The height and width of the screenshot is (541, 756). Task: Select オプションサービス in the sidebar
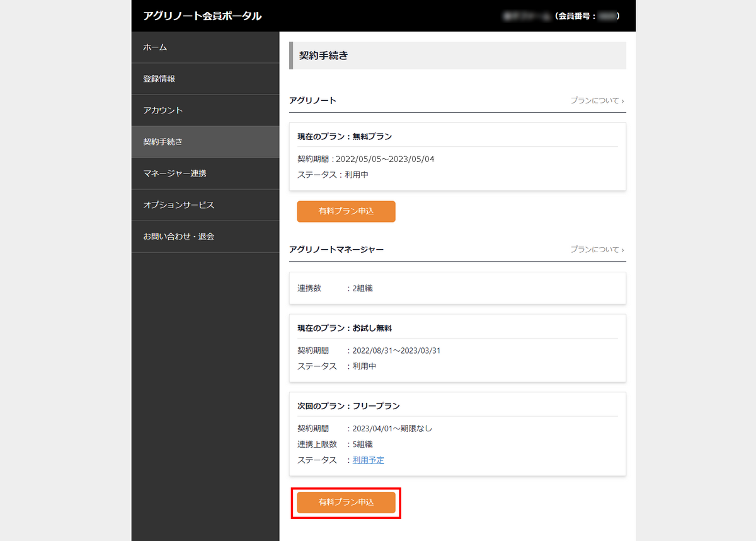tap(205, 205)
